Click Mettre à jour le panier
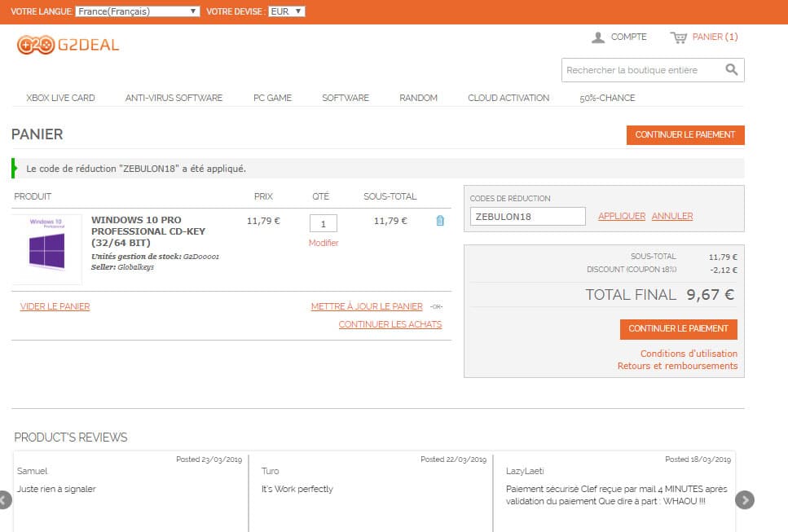The image size is (788, 532). tap(367, 306)
